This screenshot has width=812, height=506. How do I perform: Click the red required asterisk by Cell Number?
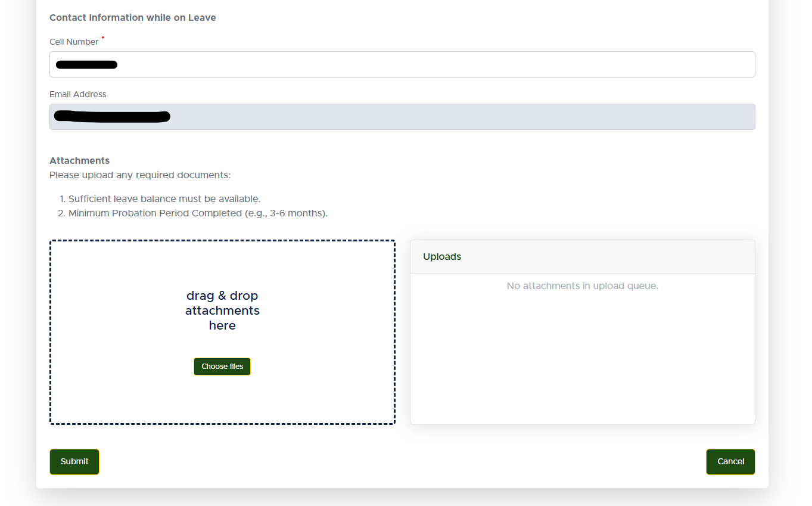pyautogui.click(x=102, y=38)
